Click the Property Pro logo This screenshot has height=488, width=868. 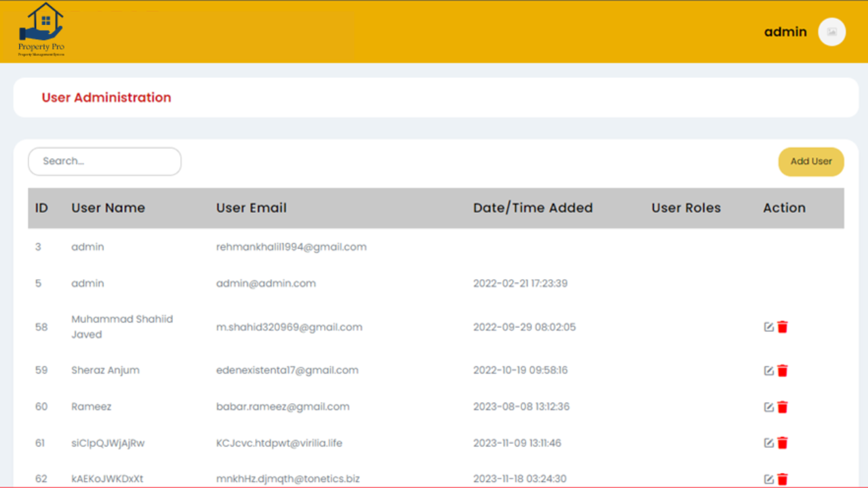(x=41, y=30)
